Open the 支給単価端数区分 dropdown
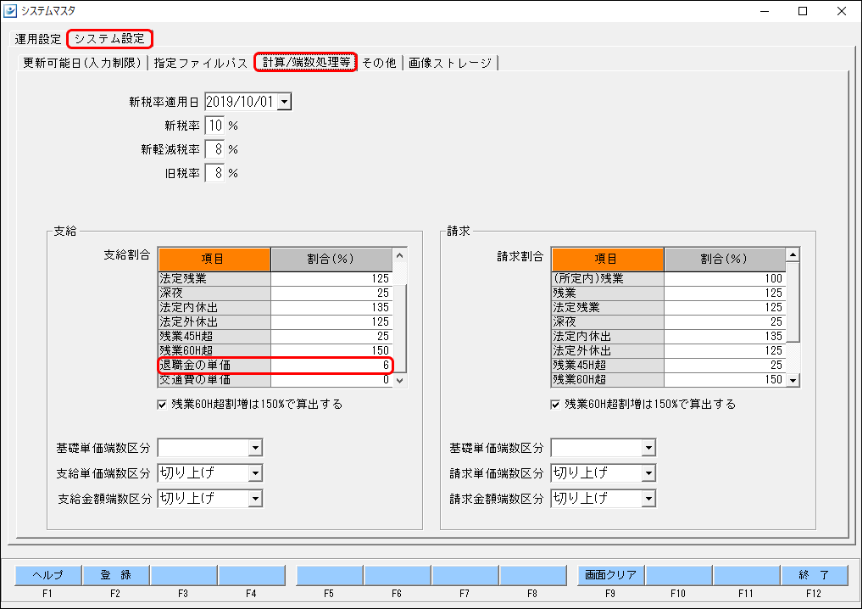The width and height of the screenshot is (868, 609). tap(255, 473)
